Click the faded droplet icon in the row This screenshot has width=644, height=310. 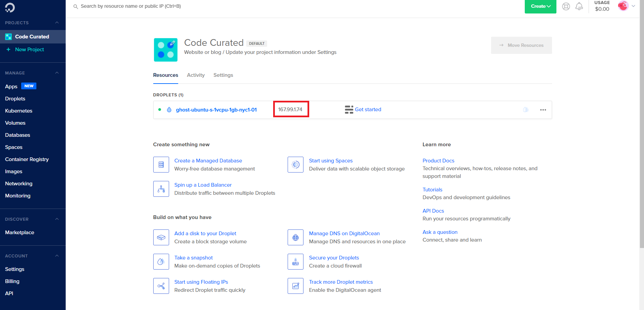coord(525,110)
